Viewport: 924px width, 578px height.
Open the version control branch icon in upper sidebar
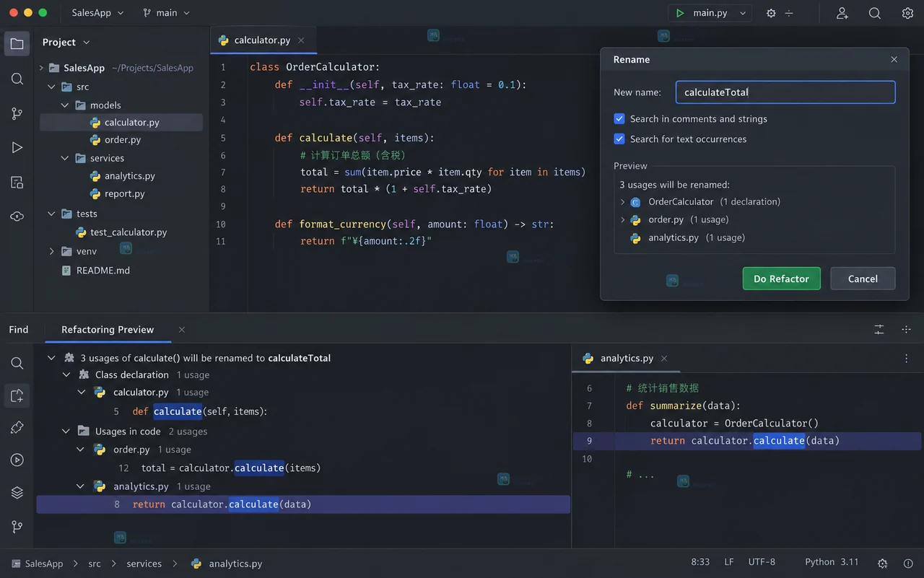tap(17, 113)
